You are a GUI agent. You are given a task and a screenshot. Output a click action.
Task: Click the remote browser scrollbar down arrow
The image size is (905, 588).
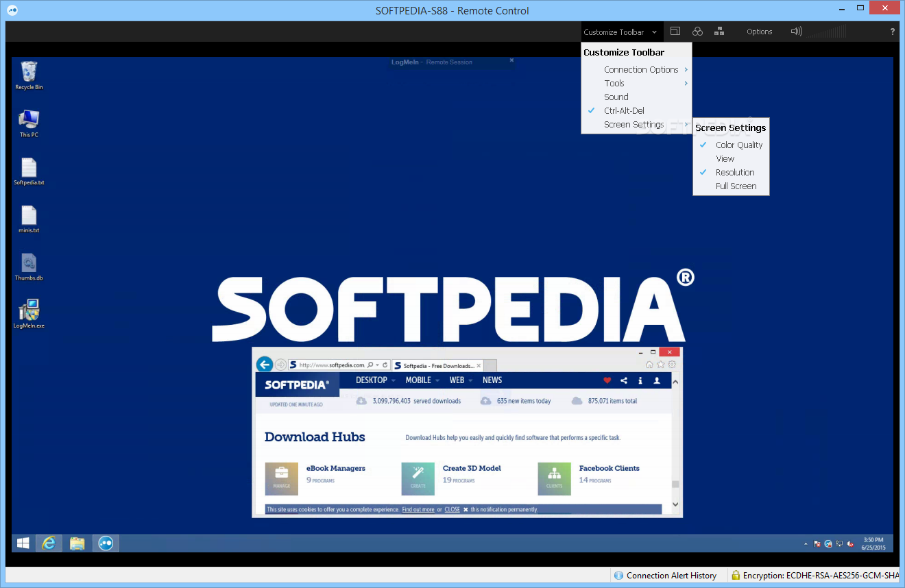coord(675,504)
